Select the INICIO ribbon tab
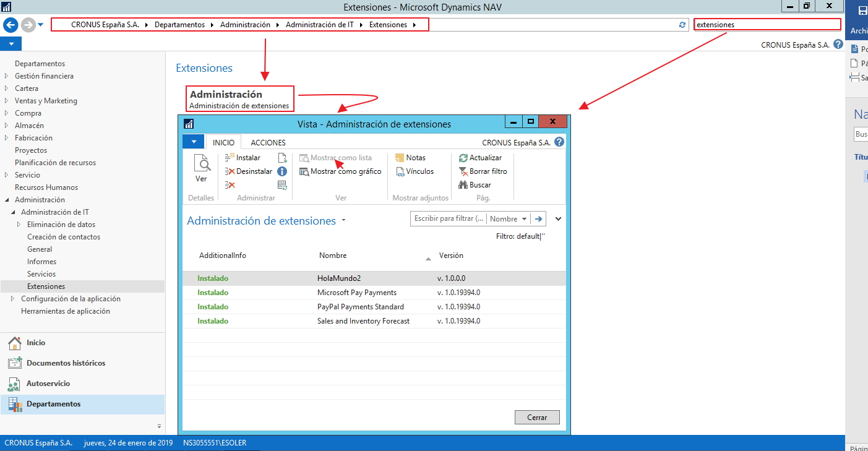Image resolution: width=868 pixels, height=451 pixels. coord(223,142)
